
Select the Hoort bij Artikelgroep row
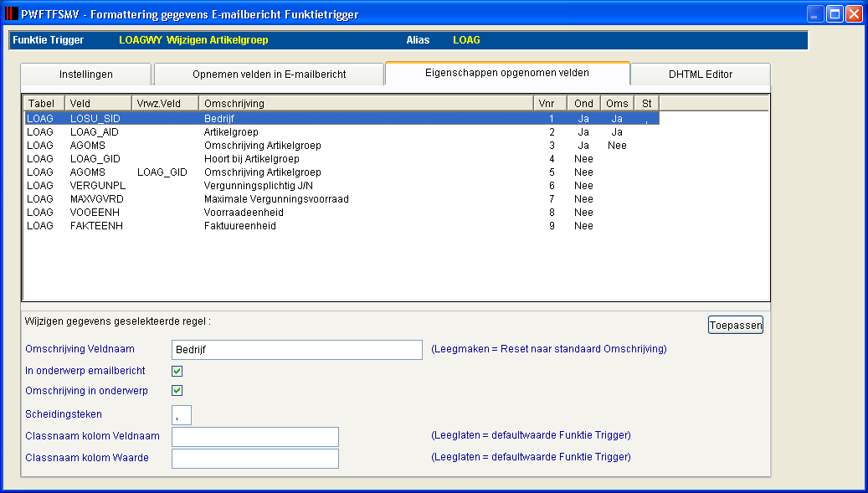[x=342, y=159]
